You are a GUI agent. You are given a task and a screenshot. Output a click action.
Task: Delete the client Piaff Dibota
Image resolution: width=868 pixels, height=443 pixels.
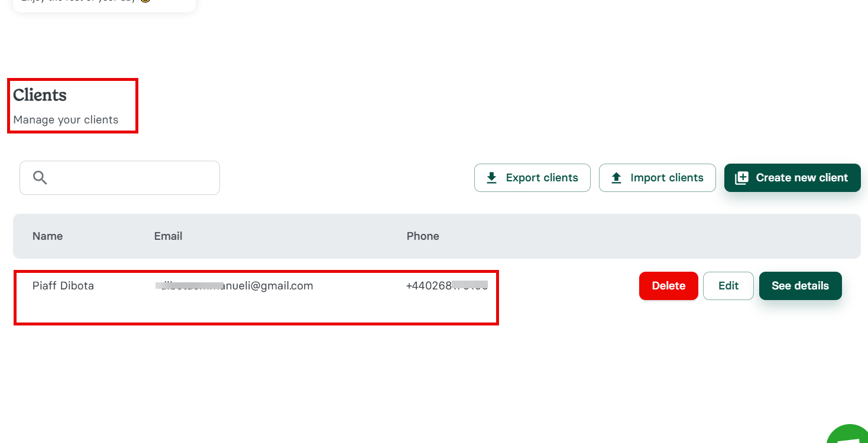click(668, 285)
